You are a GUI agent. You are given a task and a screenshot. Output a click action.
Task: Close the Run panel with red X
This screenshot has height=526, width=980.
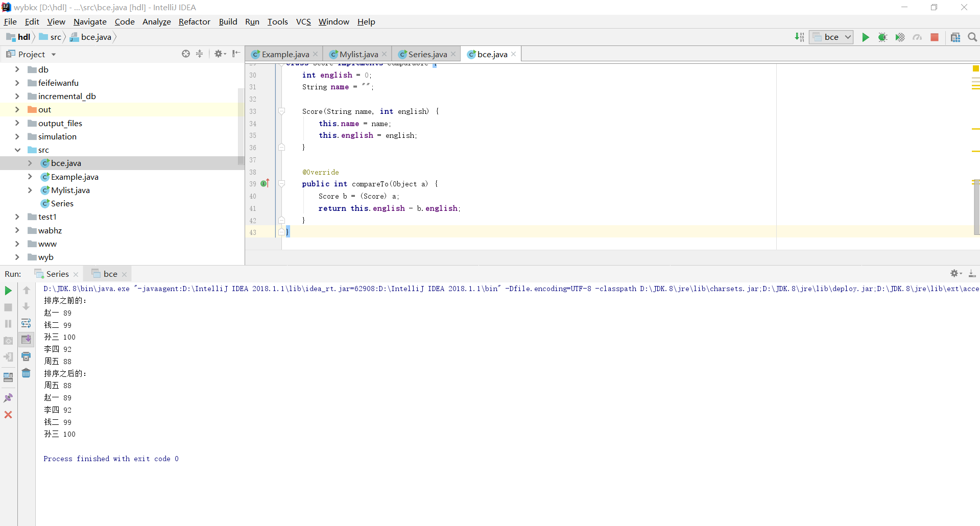click(x=8, y=415)
